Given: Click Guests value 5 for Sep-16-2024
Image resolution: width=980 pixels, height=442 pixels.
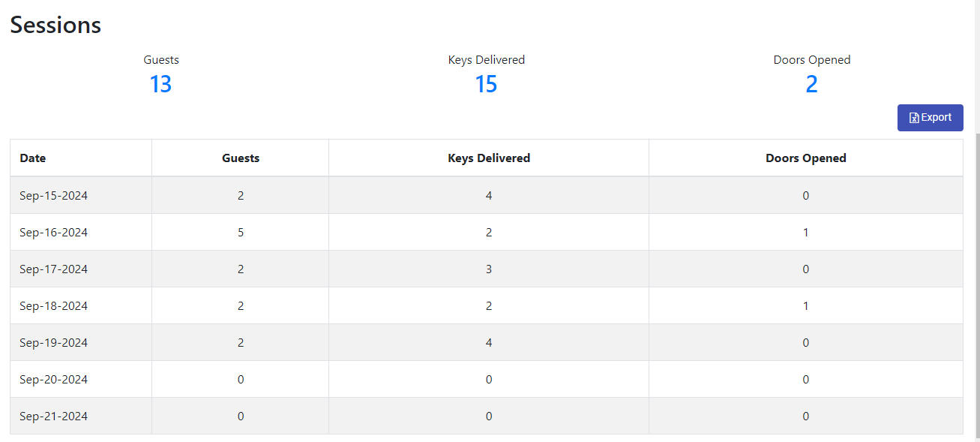Looking at the screenshot, I should click(241, 233).
